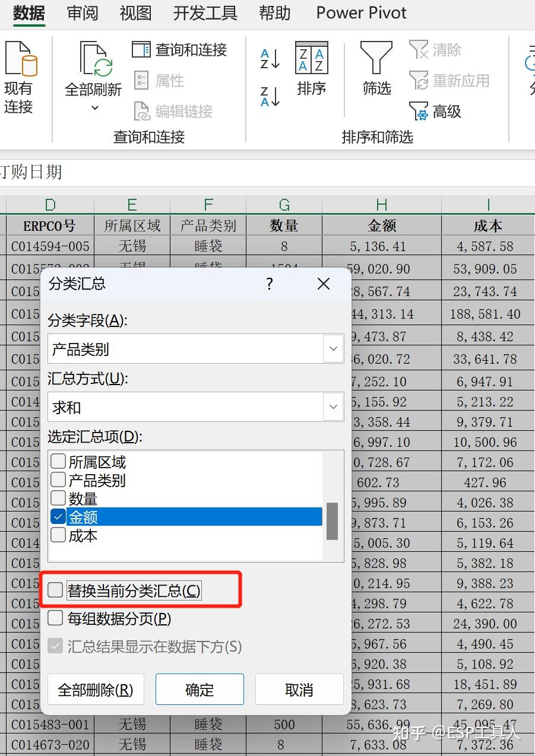Select cell C015483-001
535x756 pixels.
50,725
